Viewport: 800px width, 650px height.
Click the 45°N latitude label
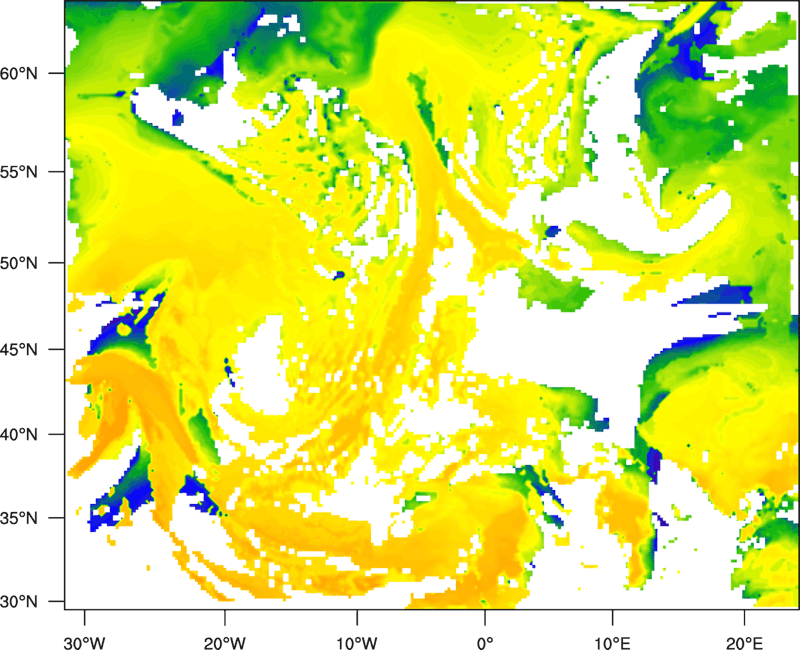tap(19, 349)
